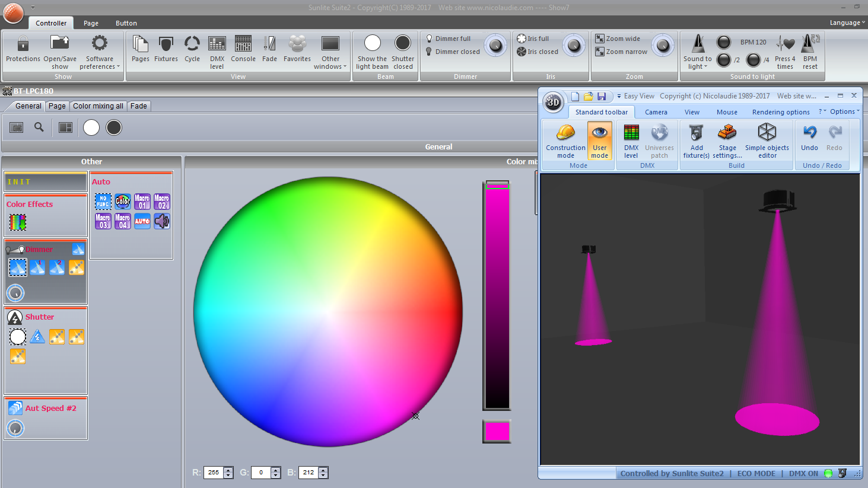Click the Sound to light metronome icon

698,43
